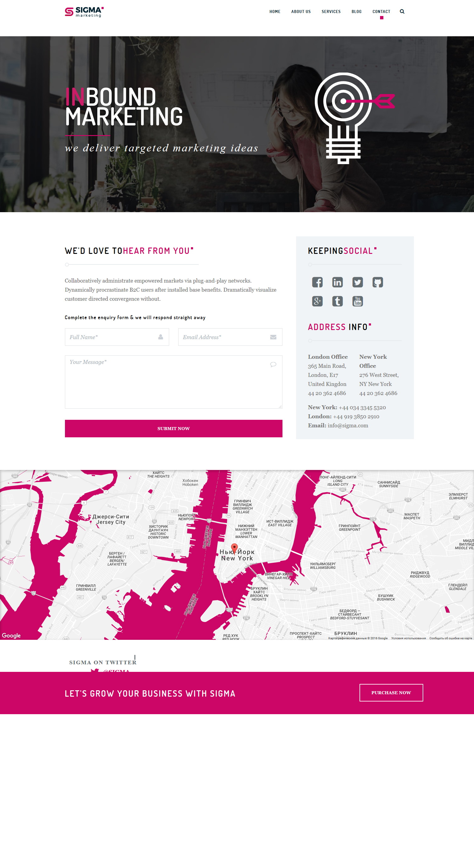
Task: Click the Submit Now button
Action: click(173, 428)
